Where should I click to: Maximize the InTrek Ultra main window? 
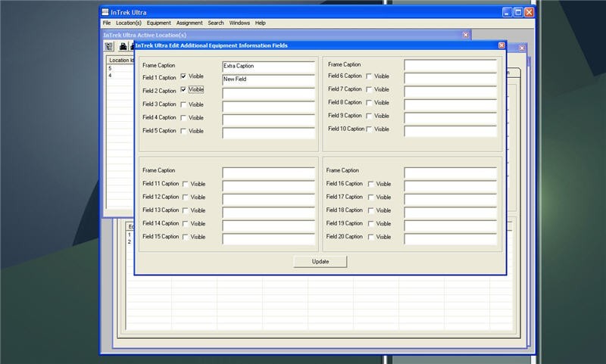click(518, 12)
